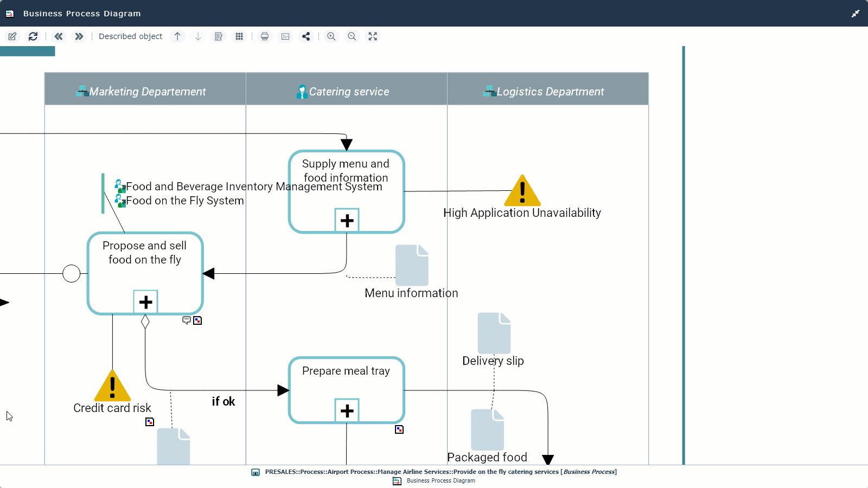
Task: Click the up arrow toolbar icon
Action: 177,36
